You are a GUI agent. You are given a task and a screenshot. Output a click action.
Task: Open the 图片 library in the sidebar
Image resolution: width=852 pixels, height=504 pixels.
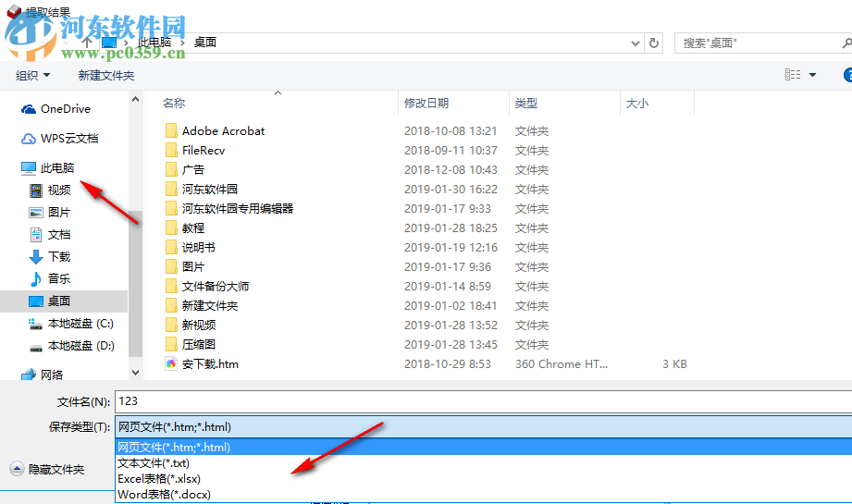(x=58, y=213)
